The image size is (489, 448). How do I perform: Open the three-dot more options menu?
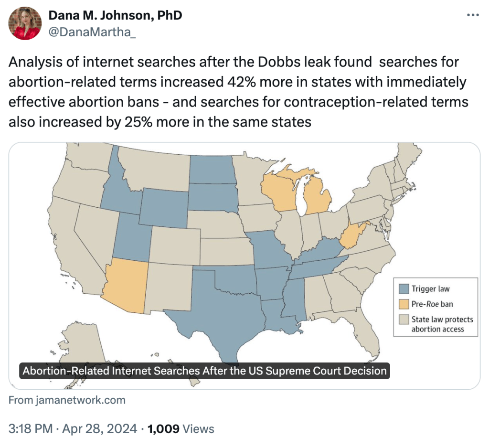(x=472, y=15)
